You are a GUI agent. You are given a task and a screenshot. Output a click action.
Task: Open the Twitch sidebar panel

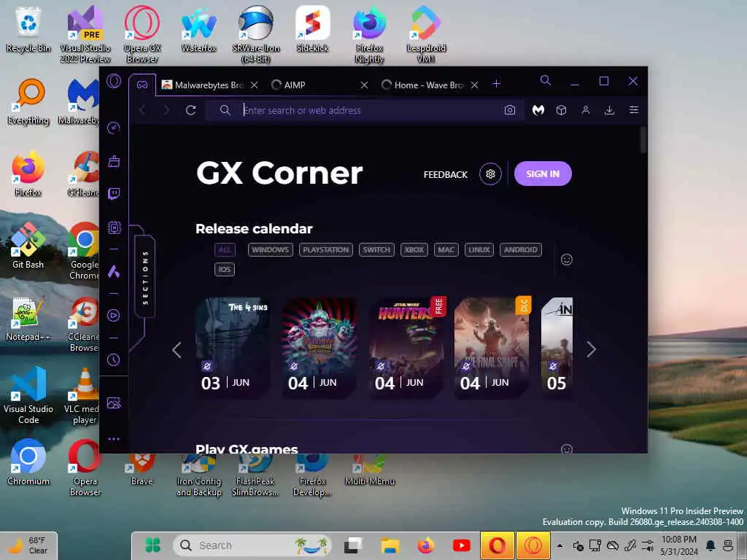coord(114,194)
